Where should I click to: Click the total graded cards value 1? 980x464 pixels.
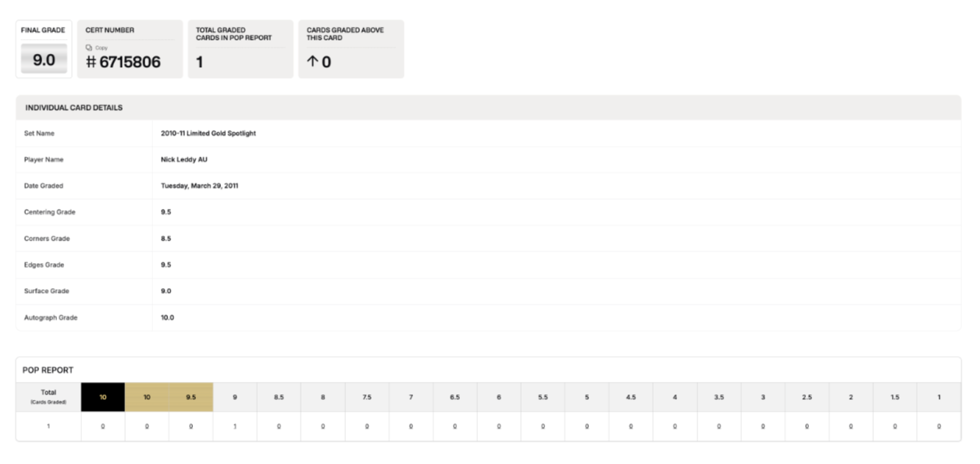(x=200, y=62)
